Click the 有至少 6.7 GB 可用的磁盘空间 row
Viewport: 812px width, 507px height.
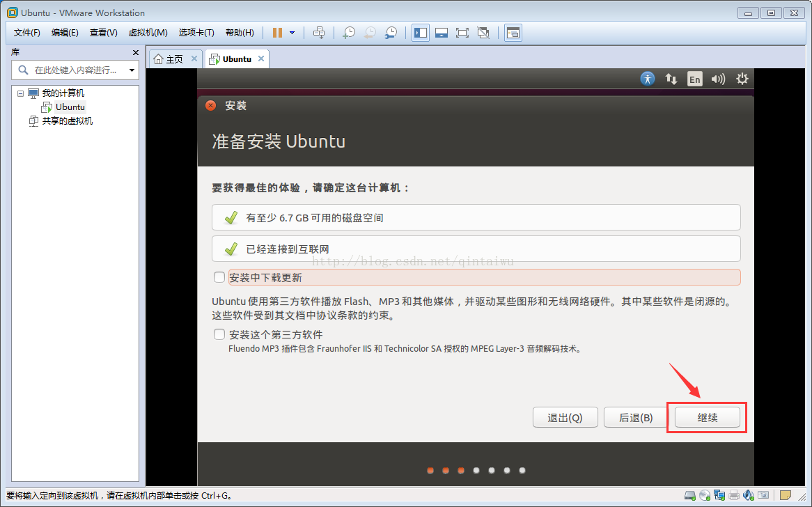coord(476,217)
